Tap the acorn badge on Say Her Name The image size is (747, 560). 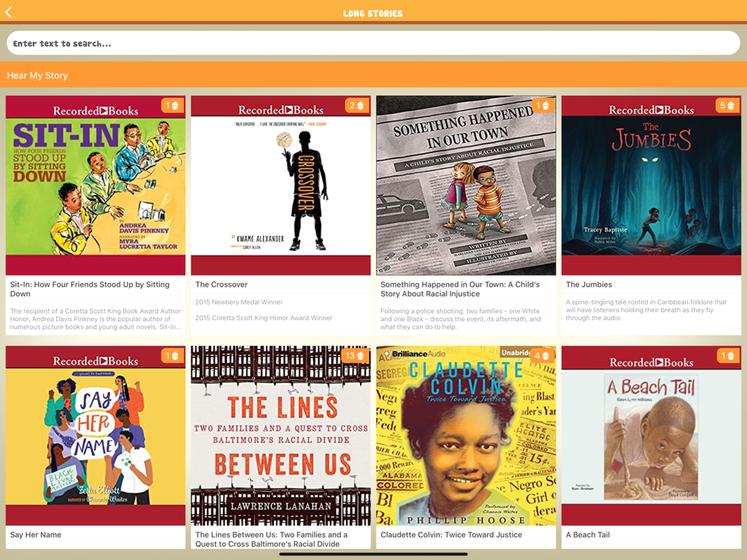172,355
